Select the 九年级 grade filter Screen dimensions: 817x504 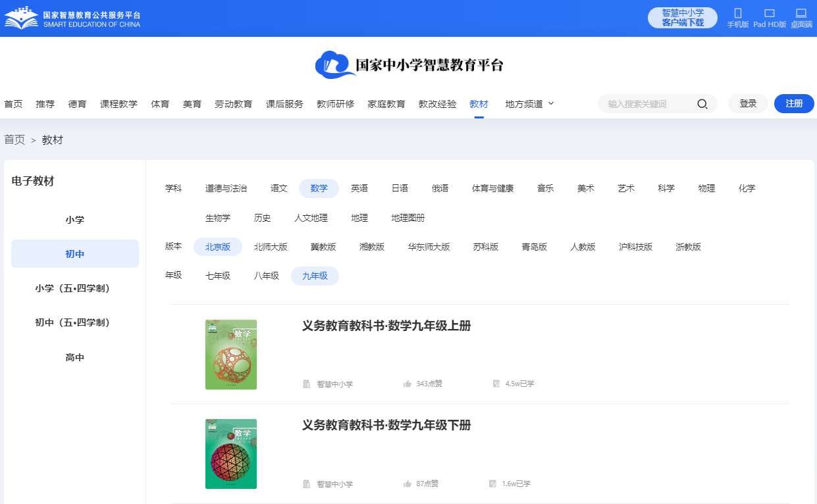315,276
